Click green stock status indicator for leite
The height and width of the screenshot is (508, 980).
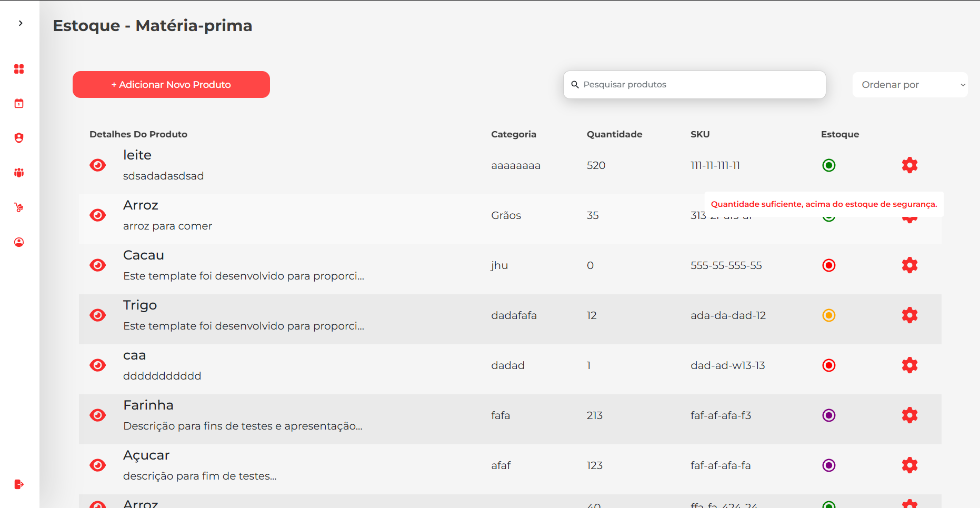point(829,165)
